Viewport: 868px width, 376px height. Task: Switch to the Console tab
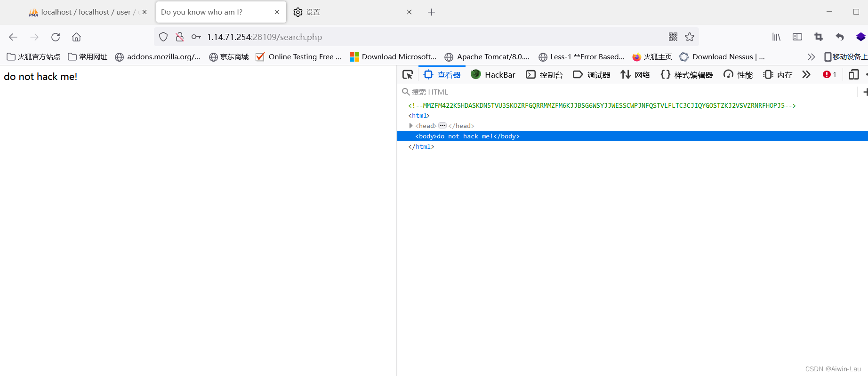[544, 75]
